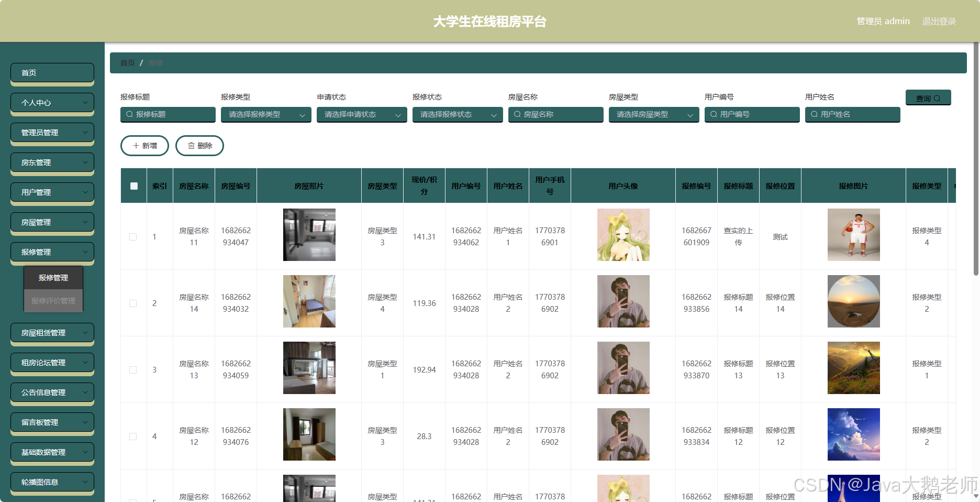Focus the 报修标题 input field
980x502 pixels.
click(168, 114)
